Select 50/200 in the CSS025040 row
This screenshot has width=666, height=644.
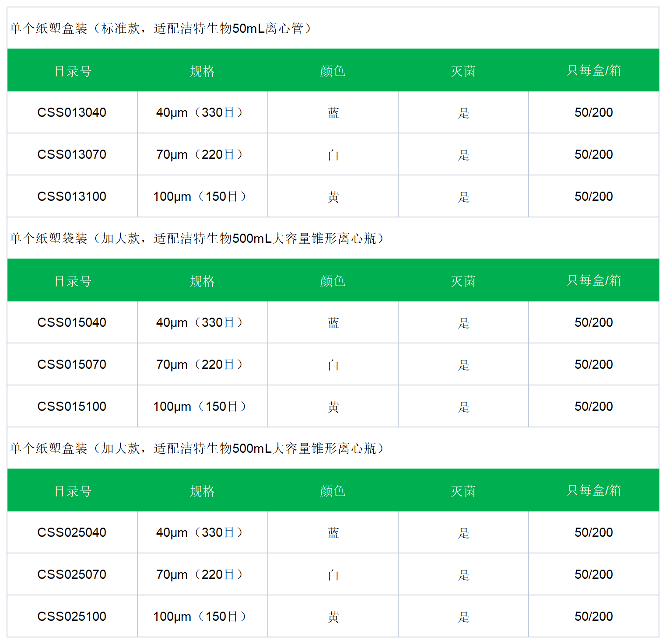point(594,532)
